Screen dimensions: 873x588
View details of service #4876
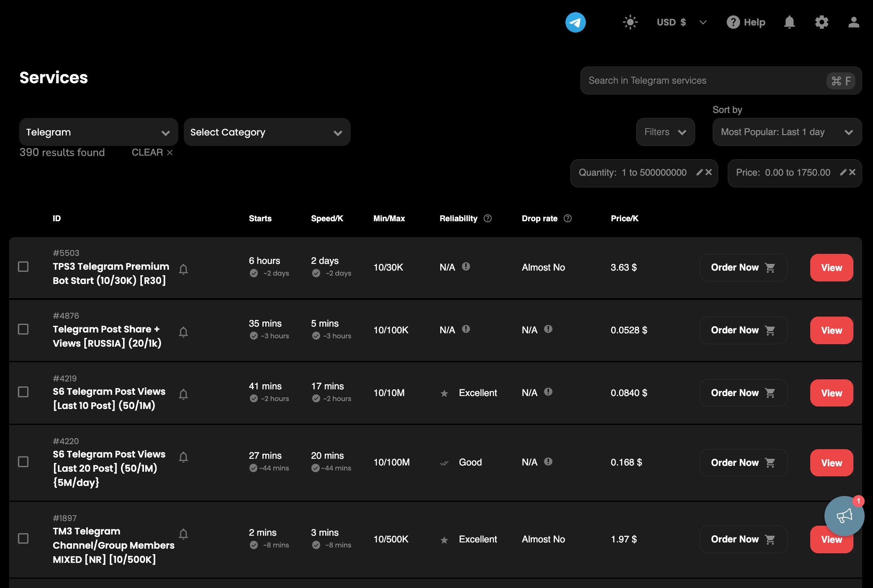click(x=832, y=330)
